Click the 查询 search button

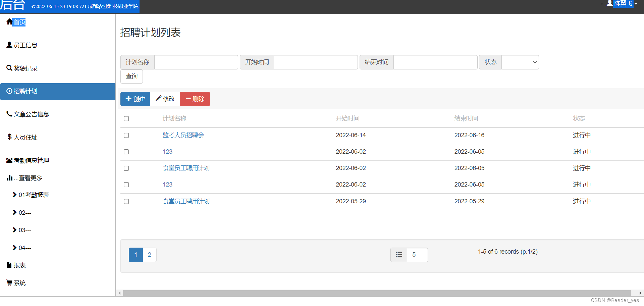click(x=131, y=76)
